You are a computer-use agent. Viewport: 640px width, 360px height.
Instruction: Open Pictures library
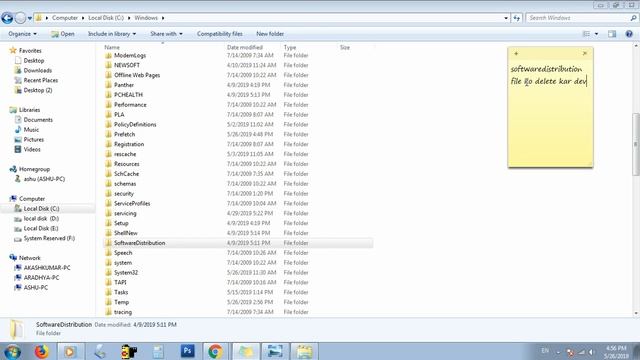pyautogui.click(x=33, y=140)
